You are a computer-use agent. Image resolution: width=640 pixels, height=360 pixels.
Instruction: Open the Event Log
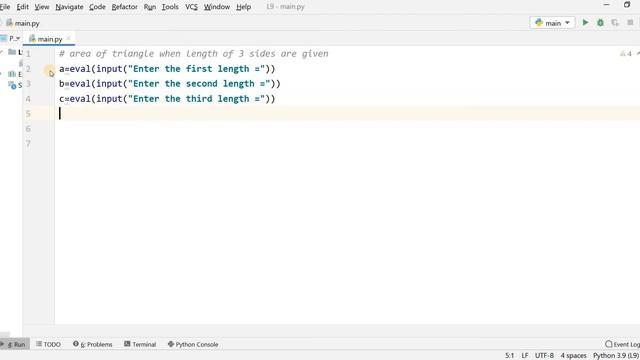pos(622,344)
